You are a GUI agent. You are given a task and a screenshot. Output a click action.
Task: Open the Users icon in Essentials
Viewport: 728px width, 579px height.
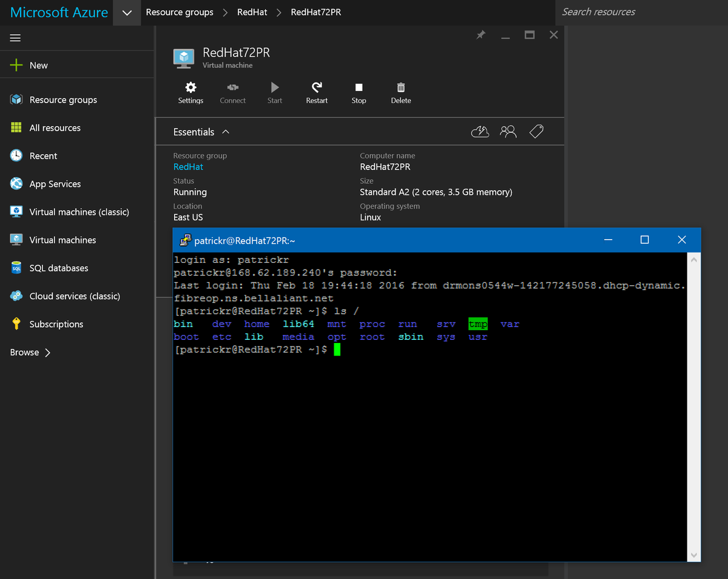coord(508,132)
